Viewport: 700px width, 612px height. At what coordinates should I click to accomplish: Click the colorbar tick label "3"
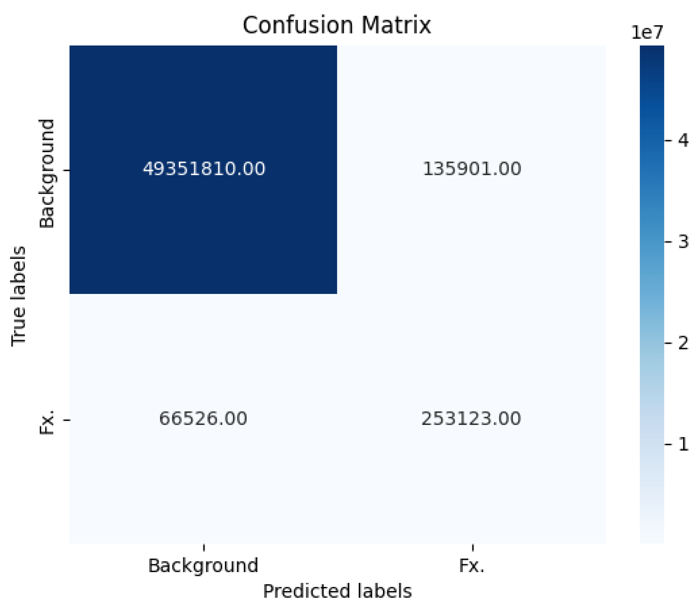[683, 242]
